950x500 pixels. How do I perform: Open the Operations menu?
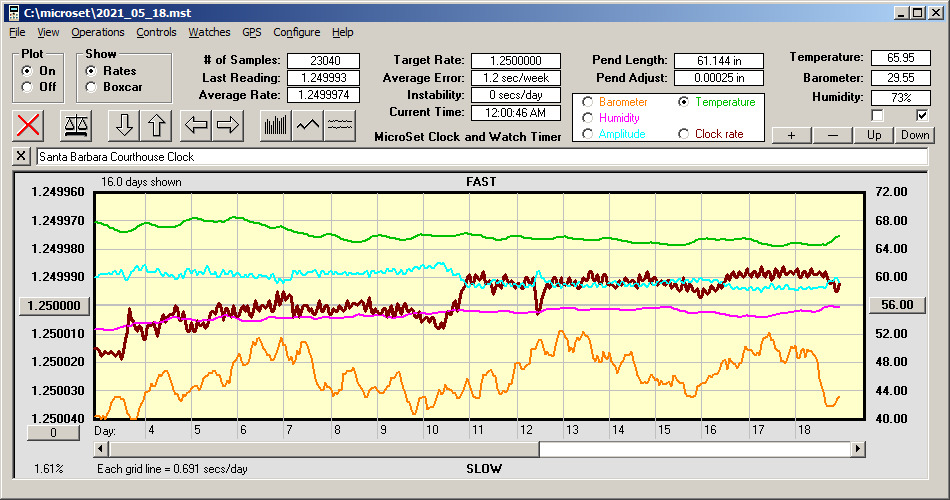pos(98,32)
